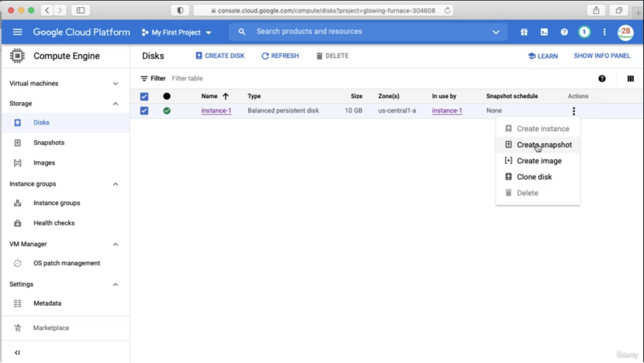
Task: Click Safari back navigation arrow
Action: (47, 11)
